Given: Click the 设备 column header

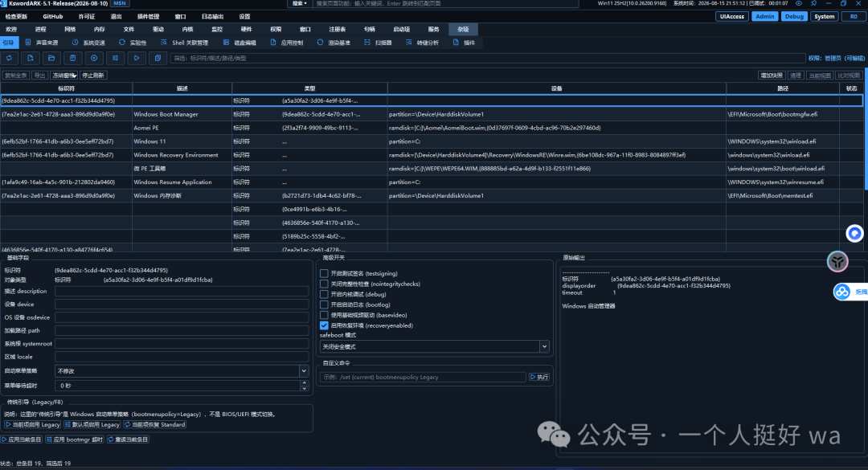Looking at the screenshot, I should coord(557,88).
